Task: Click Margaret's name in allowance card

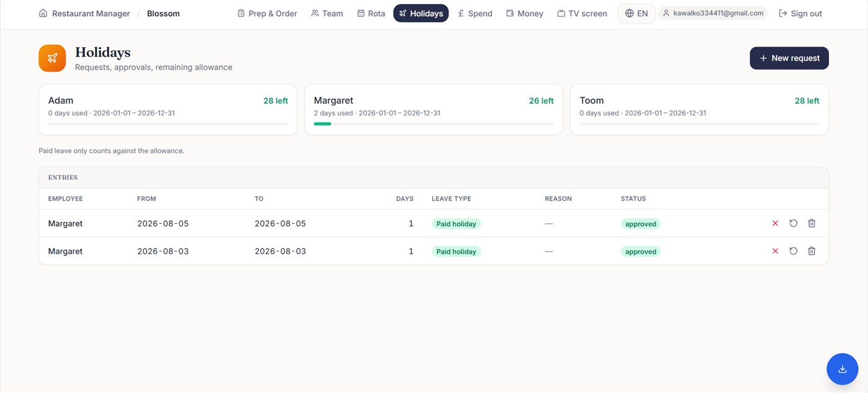Action: pyautogui.click(x=334, y=101)
